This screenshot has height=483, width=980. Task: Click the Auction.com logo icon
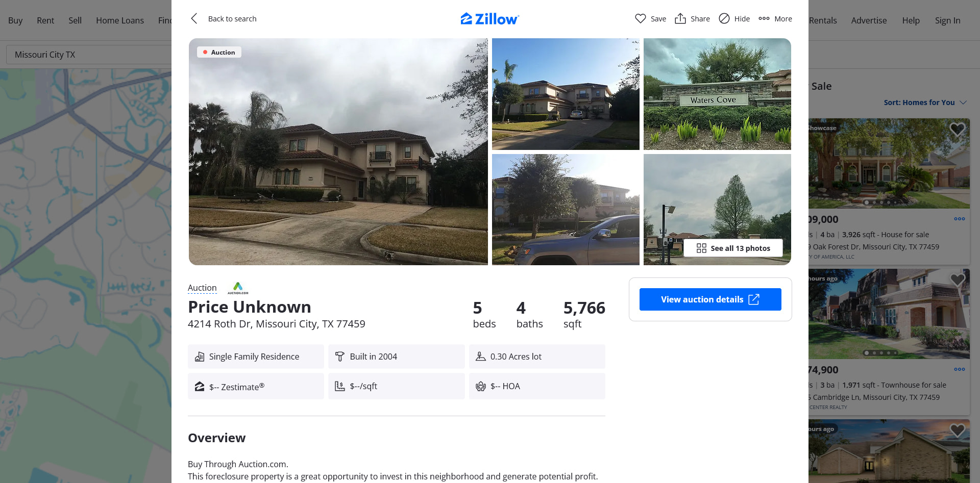click(238, 288)
